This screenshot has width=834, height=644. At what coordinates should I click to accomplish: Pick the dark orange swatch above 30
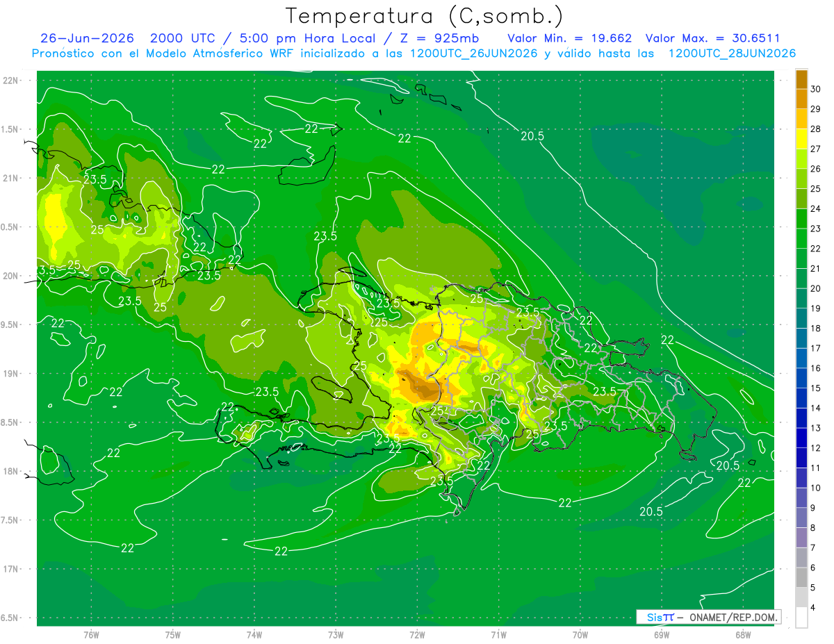(x=801, y=79)
